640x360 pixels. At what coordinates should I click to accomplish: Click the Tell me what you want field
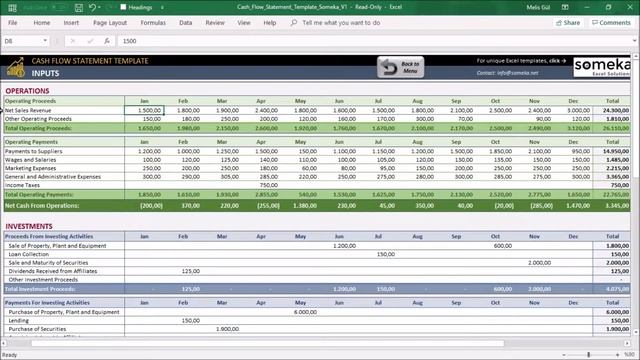click(x=341, y=23)
